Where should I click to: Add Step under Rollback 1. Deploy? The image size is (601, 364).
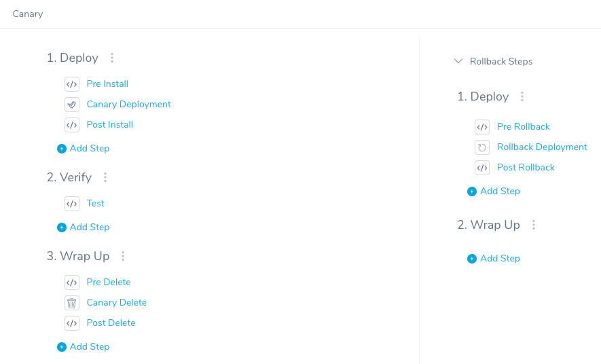pos(494,192)
